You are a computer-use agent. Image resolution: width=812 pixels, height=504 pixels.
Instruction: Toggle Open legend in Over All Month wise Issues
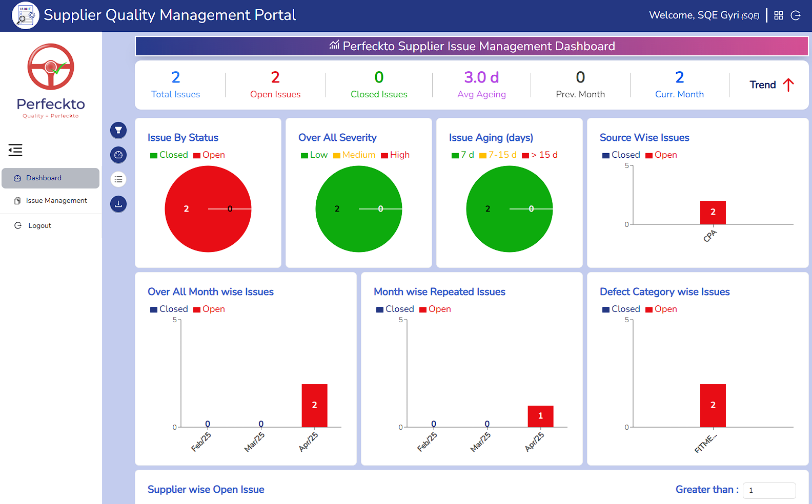tap(209, 309)
